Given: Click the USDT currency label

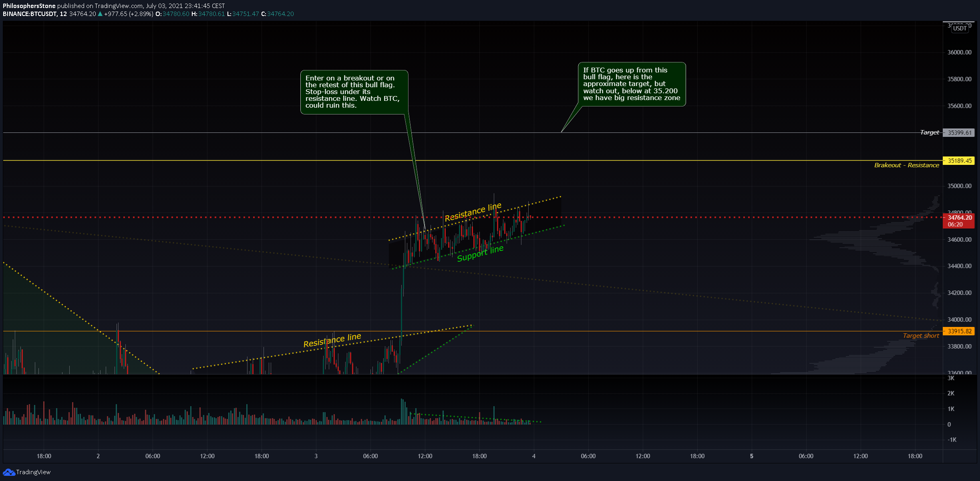Looking at the screenshot, I should point(960,28).
